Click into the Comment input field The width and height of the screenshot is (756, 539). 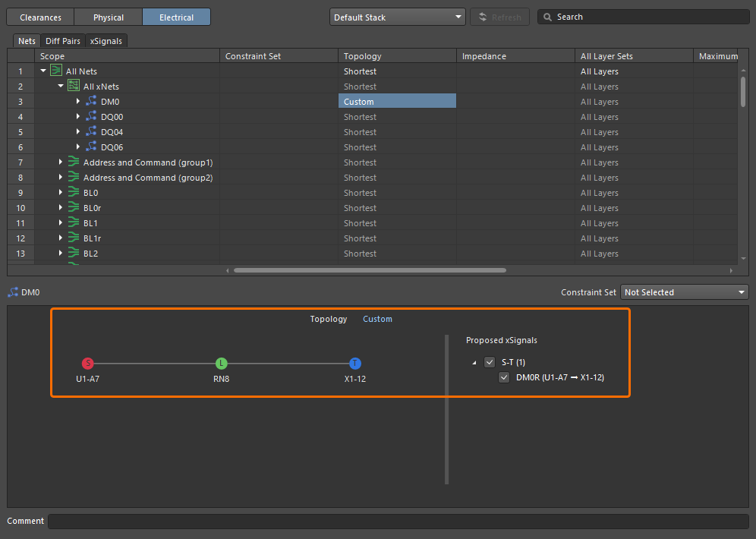(398, 522)
